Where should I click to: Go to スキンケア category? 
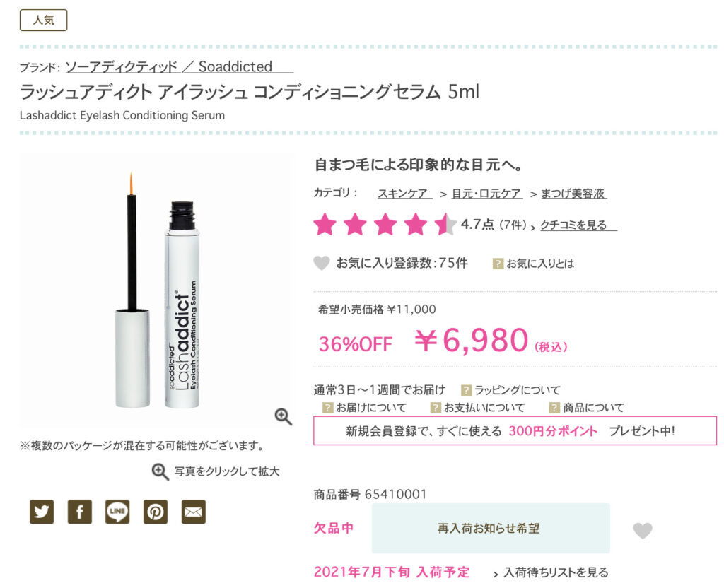(405, 194)
